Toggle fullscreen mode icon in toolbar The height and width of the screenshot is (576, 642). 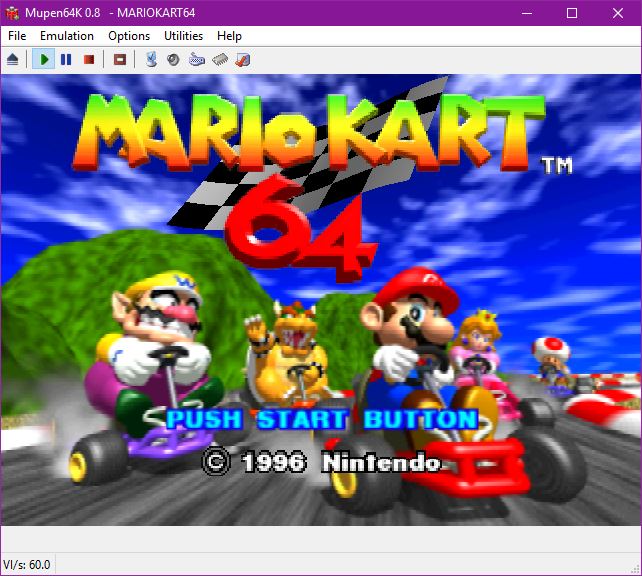click(120, 60)
